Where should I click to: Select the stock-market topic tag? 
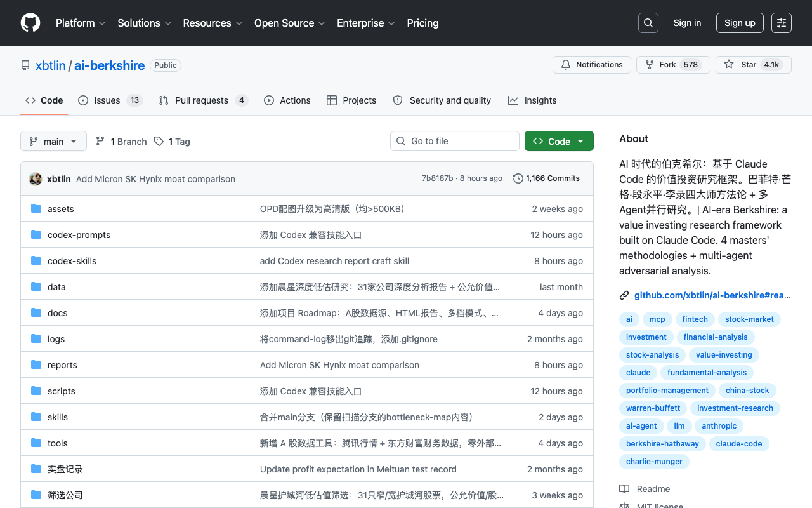coord(750,319)
